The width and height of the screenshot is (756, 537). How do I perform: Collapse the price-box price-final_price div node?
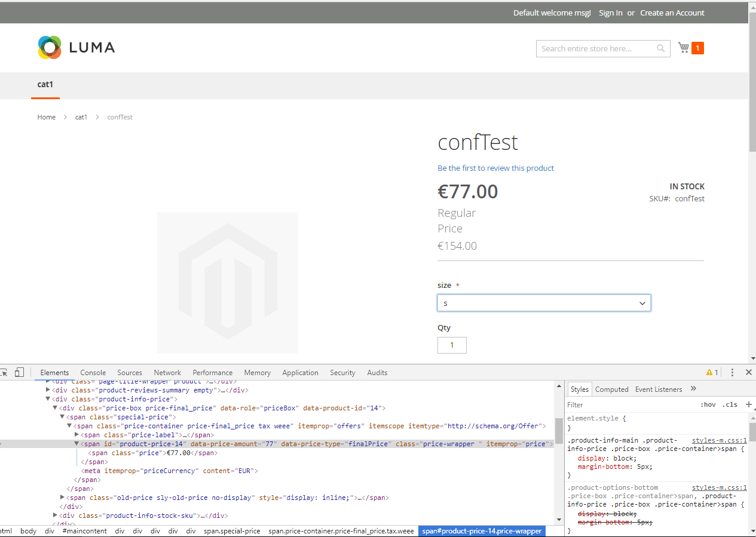(56, 408)
